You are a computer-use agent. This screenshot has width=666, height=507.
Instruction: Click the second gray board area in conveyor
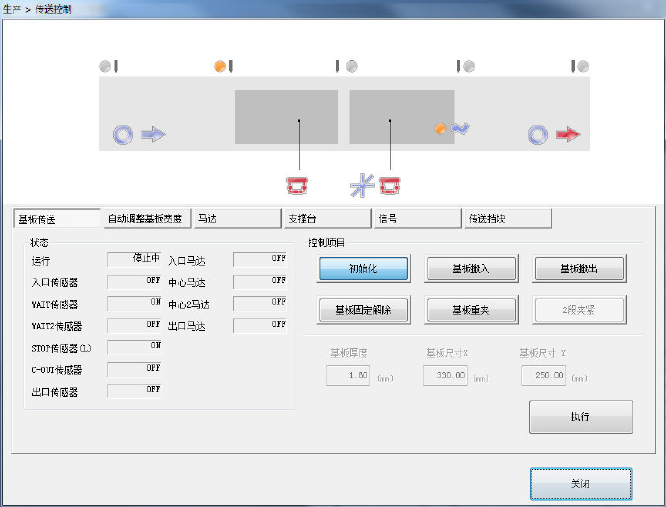[402, 117]
